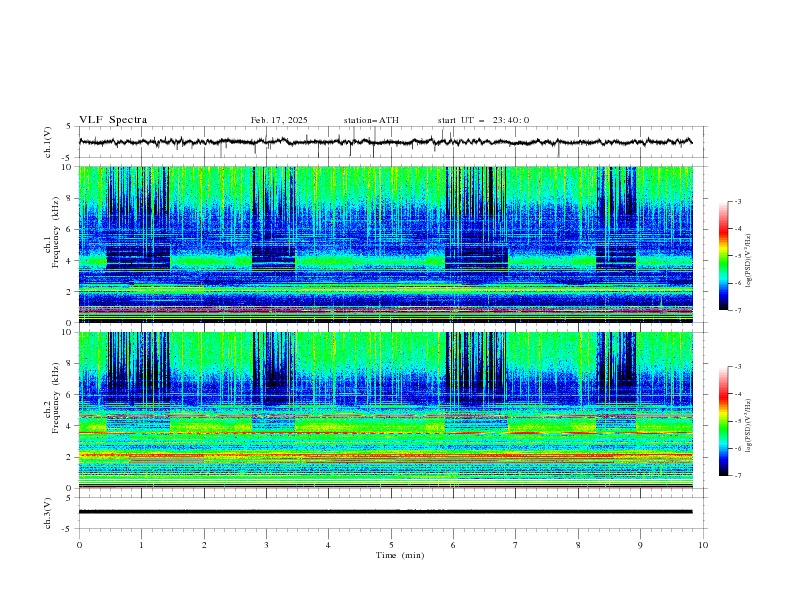The height and width of the screenshot is (612, 792).
Task: Click the 'station=ATH' header text
Action: tap(371, 120)
